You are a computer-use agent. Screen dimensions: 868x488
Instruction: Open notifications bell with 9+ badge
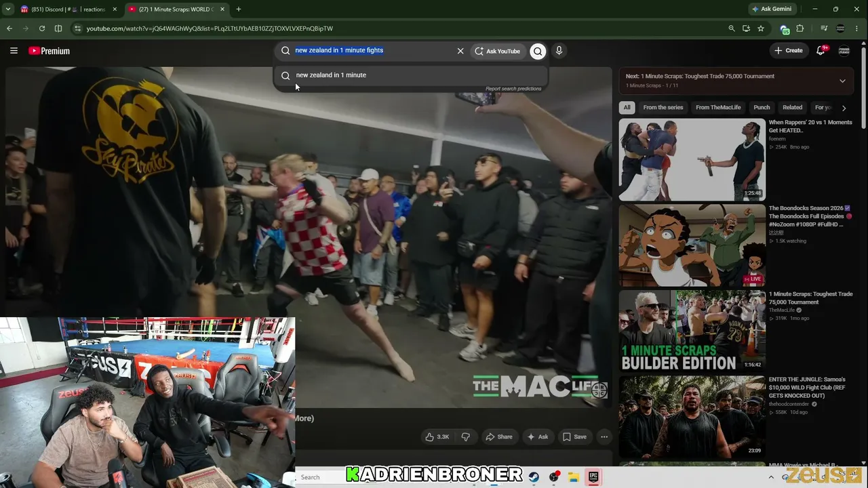[821, 50]
